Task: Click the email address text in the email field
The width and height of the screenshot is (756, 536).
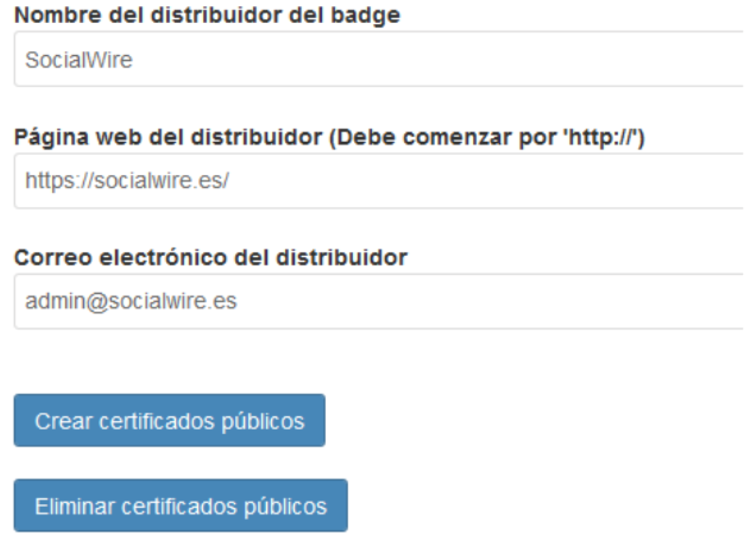Action: pos(131,301)
